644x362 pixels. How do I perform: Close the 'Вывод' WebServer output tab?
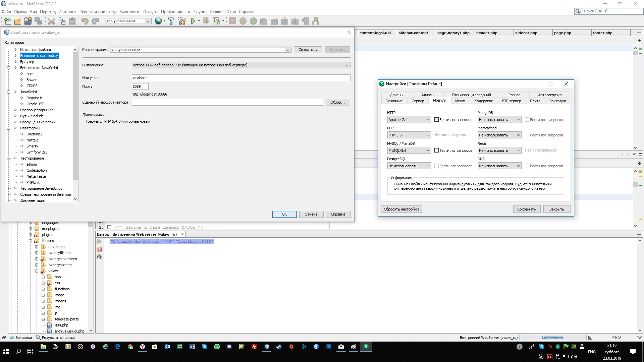pos(182,234)
